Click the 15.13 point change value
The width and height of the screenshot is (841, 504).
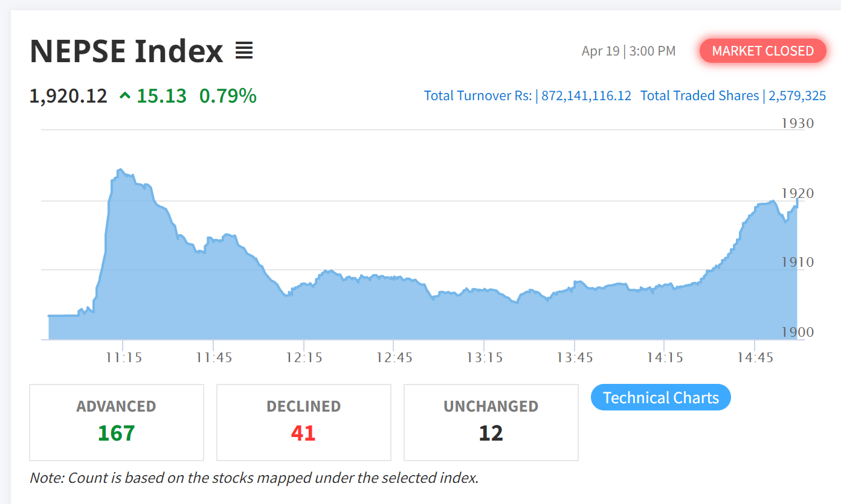point(161,95)
